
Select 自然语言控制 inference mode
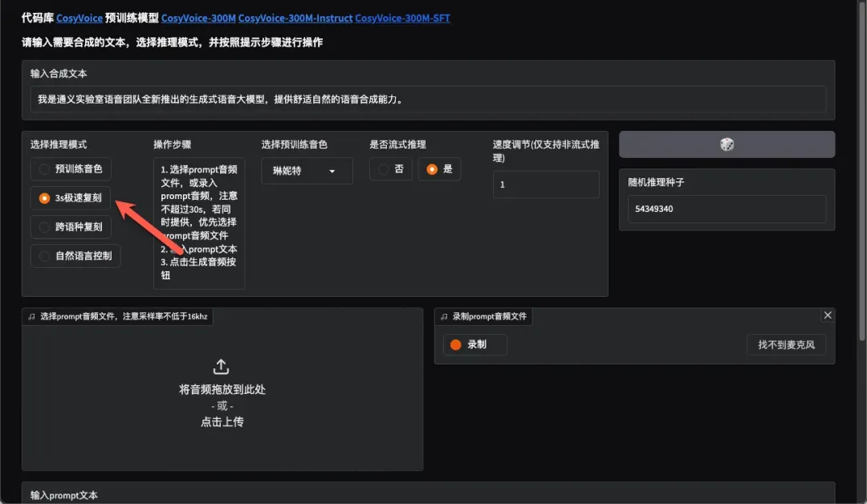click(75, 256)
